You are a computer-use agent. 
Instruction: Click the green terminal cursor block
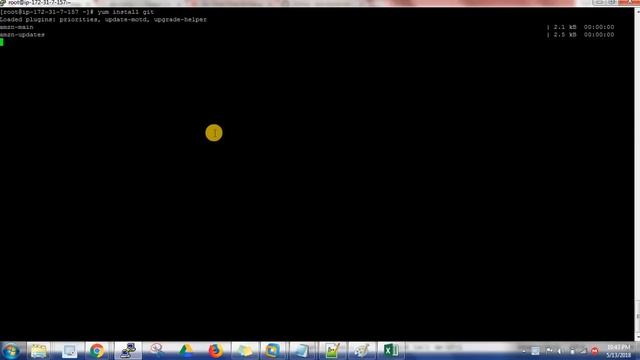2,42
